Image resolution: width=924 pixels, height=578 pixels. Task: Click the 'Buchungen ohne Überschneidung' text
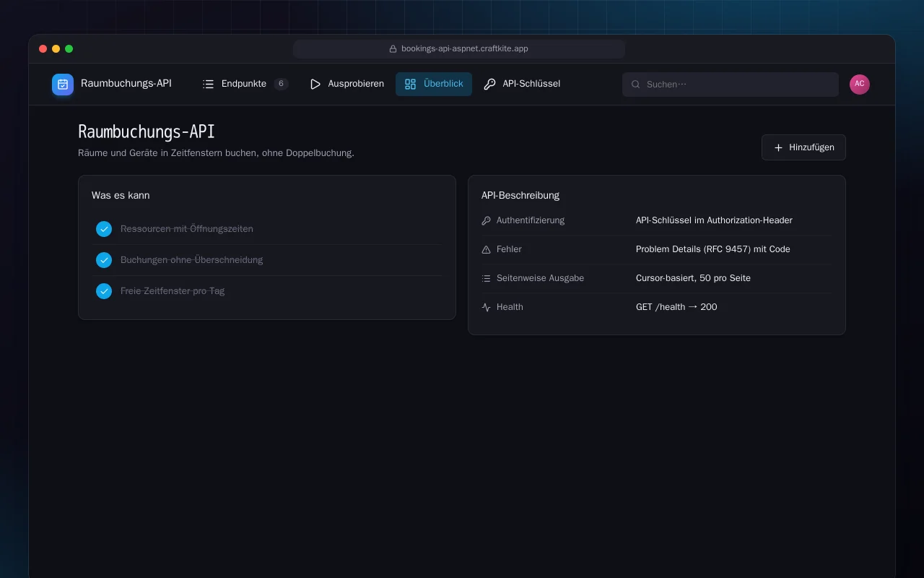tap(192, 260)
